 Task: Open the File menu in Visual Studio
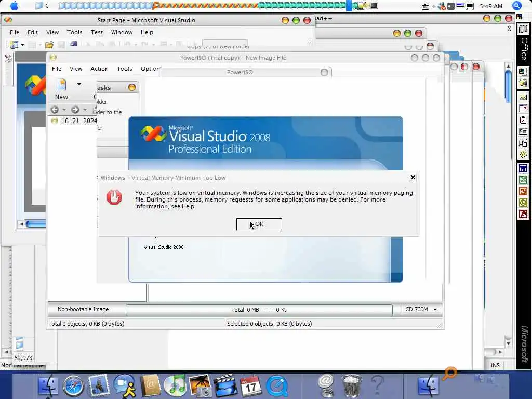15,32
